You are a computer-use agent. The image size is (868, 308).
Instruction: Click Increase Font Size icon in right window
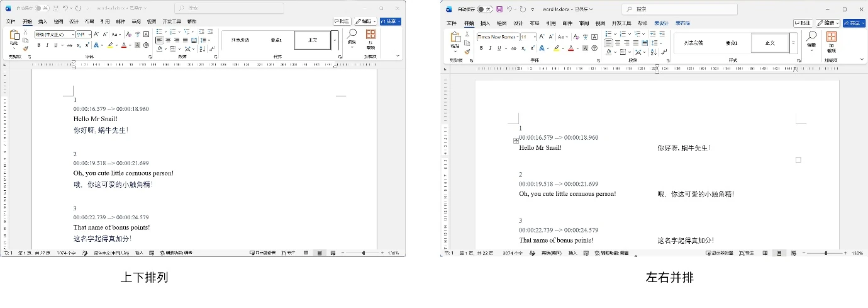tap(542, 37)
